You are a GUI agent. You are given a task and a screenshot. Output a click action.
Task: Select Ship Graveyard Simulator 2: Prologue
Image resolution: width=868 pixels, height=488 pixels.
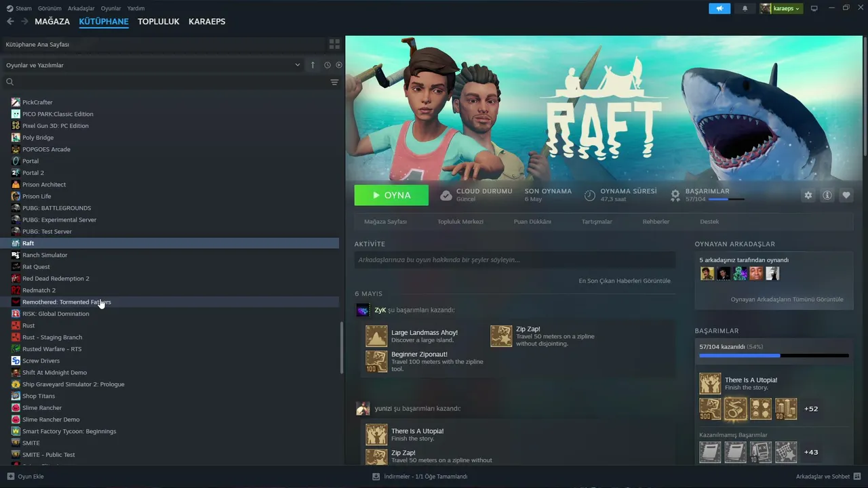pyautogui.click(x=73, y=384)
